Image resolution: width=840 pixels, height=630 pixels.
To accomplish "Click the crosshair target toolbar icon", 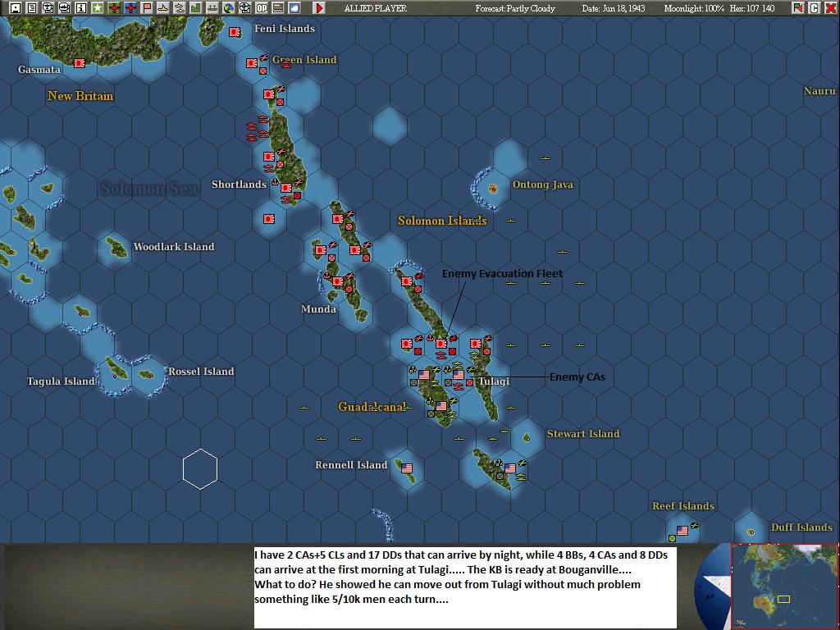I will click(244, 7).
